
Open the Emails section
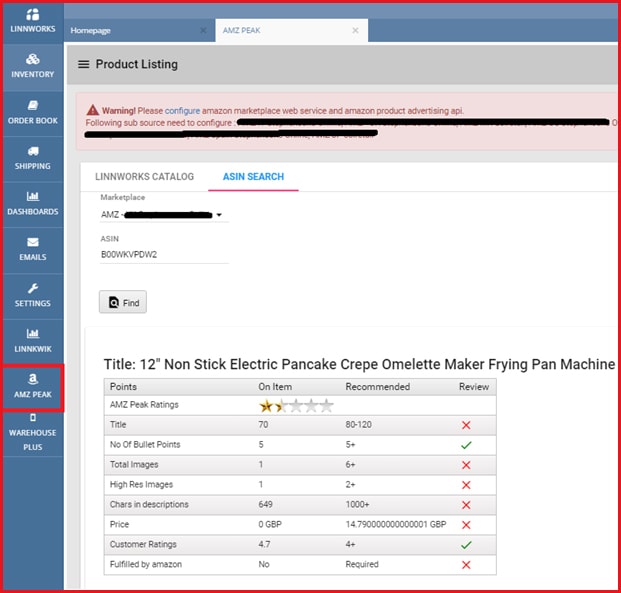pos(32,249)
